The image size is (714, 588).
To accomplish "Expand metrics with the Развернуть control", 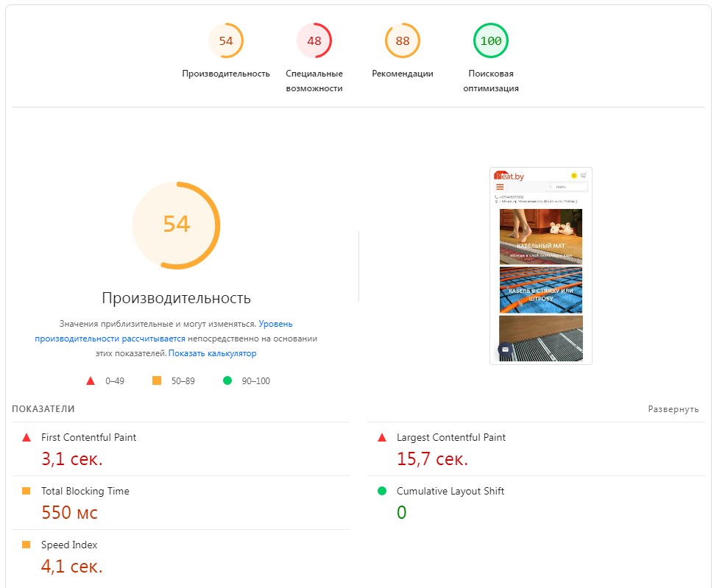I will 676,408.
